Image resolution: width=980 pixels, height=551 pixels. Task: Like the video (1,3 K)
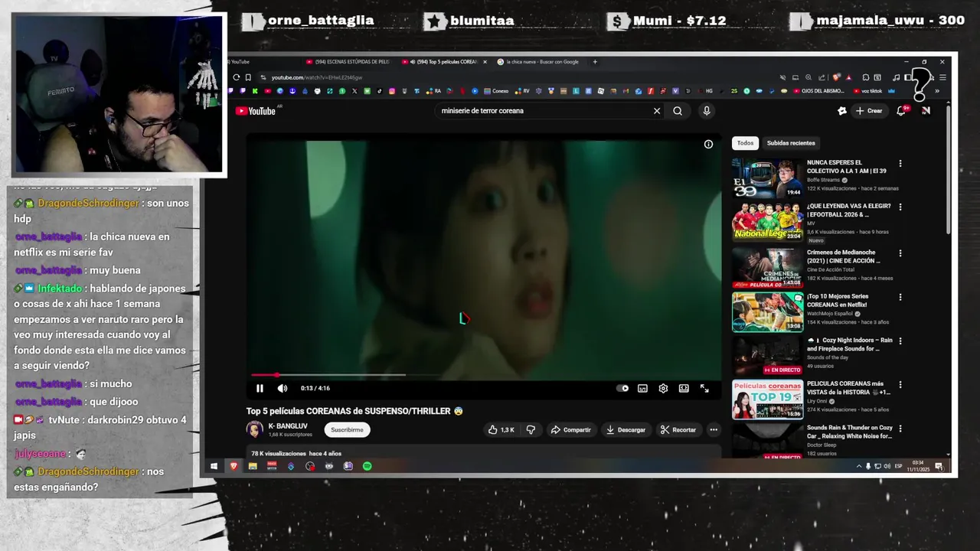click(x=501, y=430)
